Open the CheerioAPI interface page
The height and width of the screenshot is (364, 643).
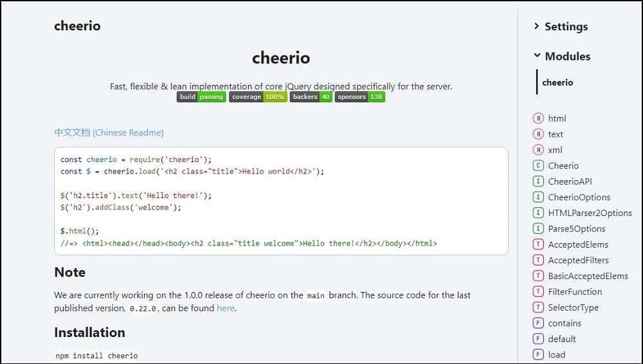(x=570, y=181)
